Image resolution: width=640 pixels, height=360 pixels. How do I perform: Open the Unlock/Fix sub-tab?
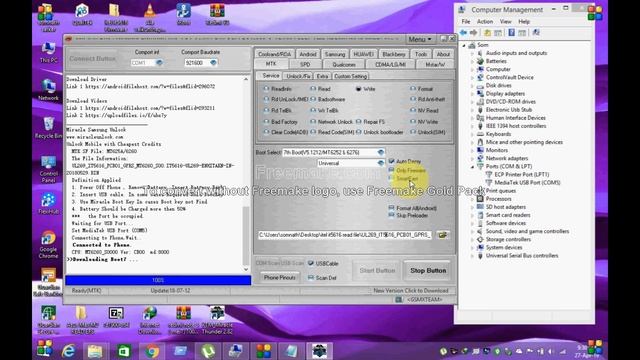click(x=298, y=76)
